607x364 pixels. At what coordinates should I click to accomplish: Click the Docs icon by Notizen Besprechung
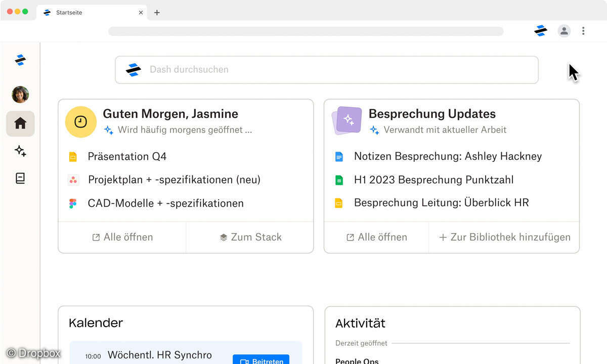[339, 157]
